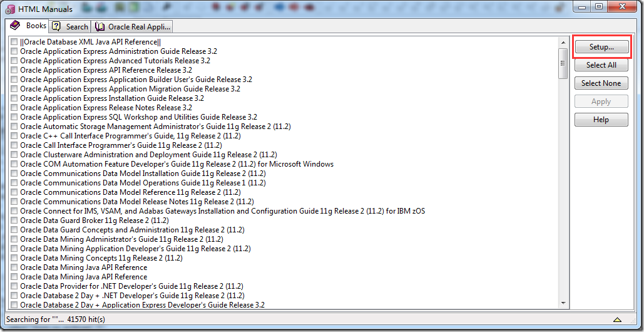Select 'Oracle Call Interface Programmer's Guide 11g Release 2'

click(122, 145)
